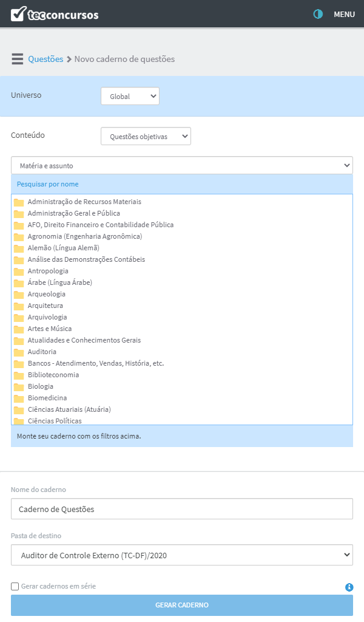
Task: Enable Gerar cadernos em série checkbox
Action: click(15, 586)
